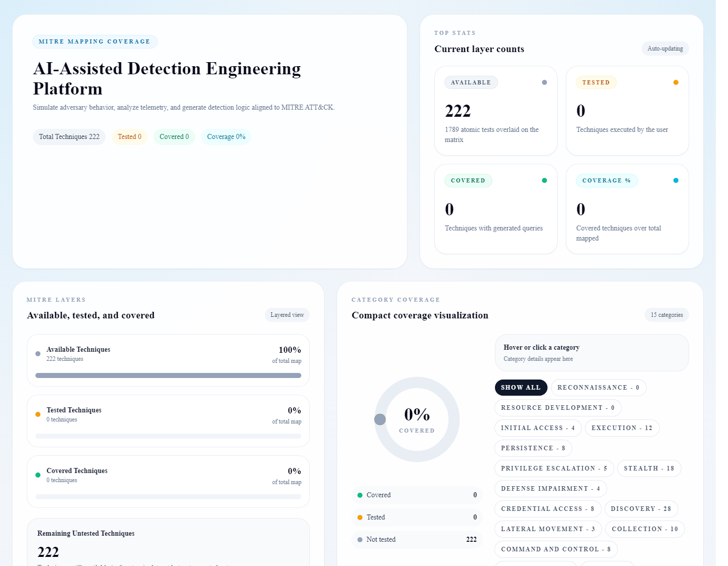Click 'Techniques executed by the user' text
728x566 pixels.
[x=622, y=130]
